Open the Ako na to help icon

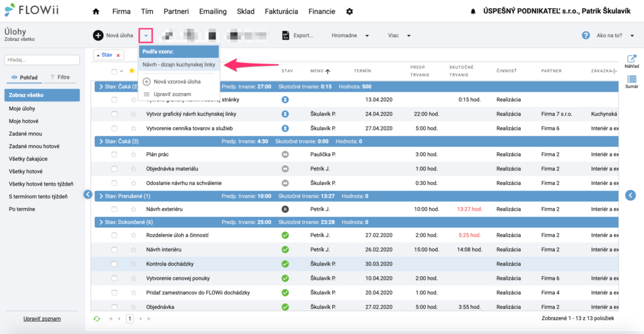pyautogui.click(x=586, y=35)
